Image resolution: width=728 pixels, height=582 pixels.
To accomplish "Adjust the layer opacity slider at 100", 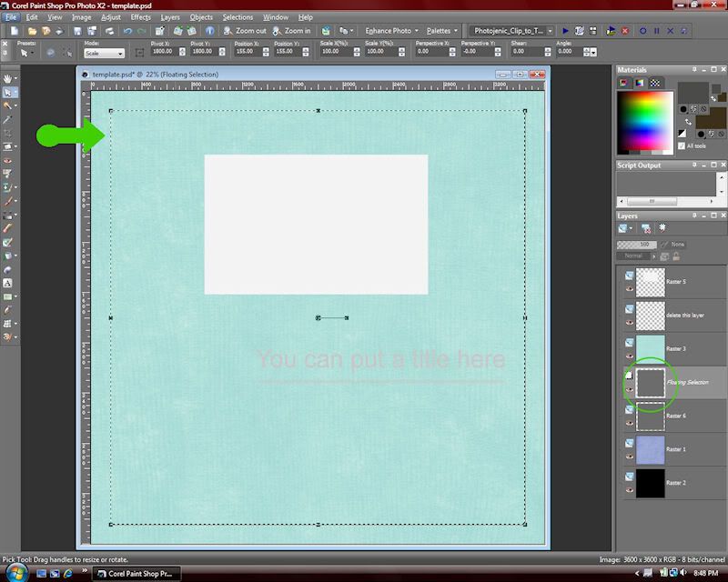I will 636,244.
